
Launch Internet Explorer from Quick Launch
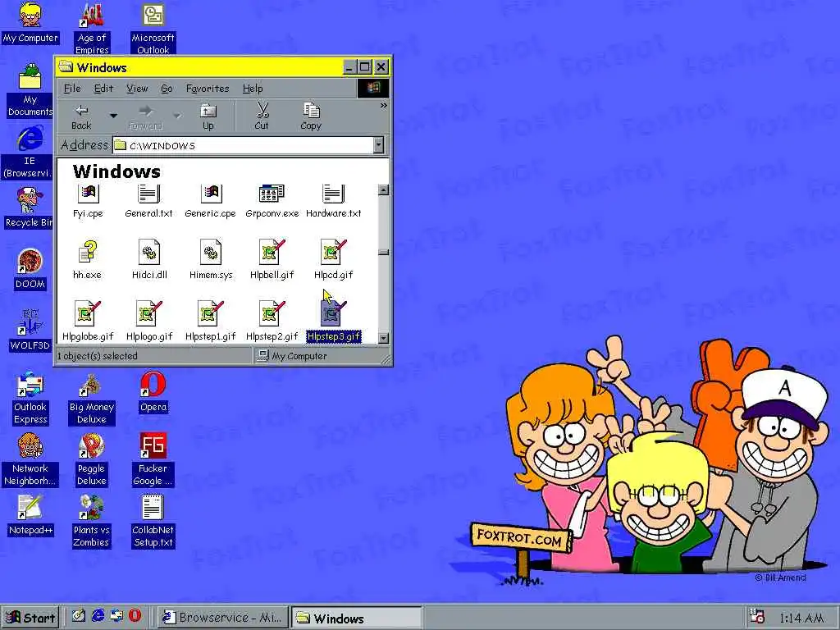pyautogui.click(x=98, y=615)
